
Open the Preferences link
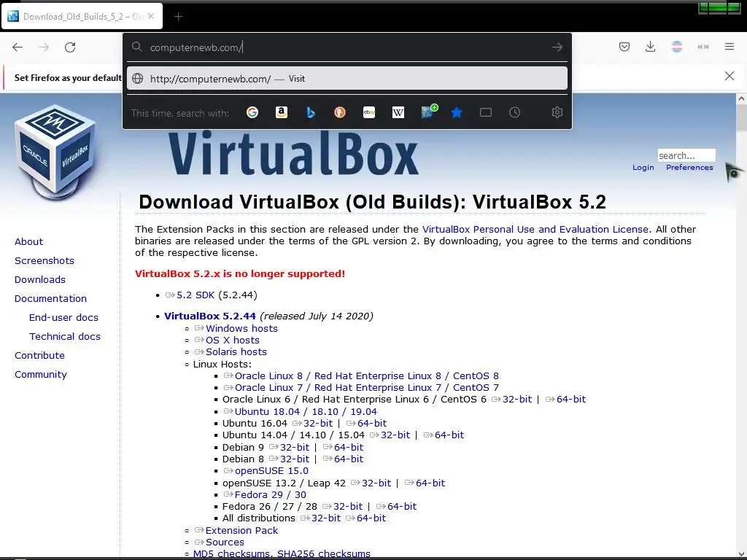[689, 168]
